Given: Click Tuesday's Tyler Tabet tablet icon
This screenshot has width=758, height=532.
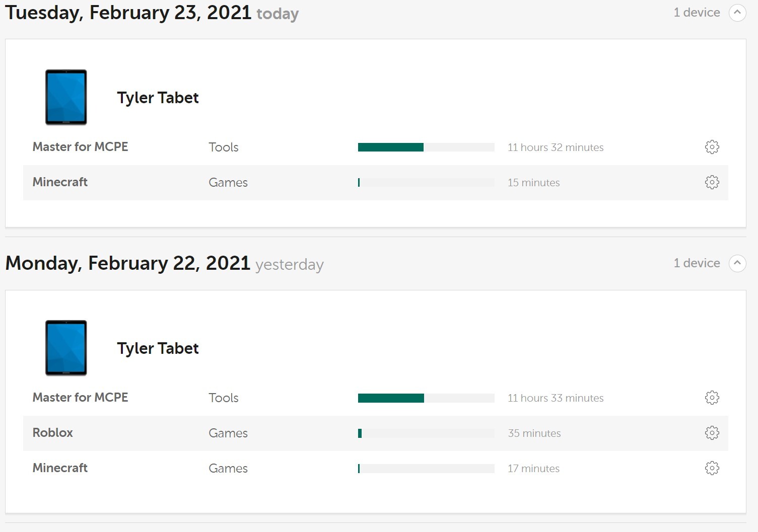Looking at the screenshot, I should click(66, 97).
